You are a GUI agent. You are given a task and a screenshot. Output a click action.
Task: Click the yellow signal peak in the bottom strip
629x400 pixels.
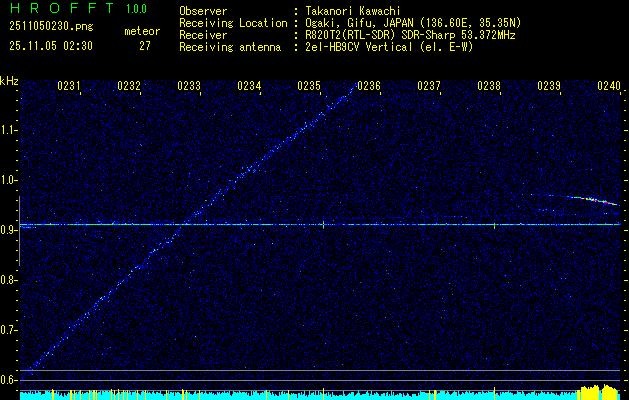(599, 392)
